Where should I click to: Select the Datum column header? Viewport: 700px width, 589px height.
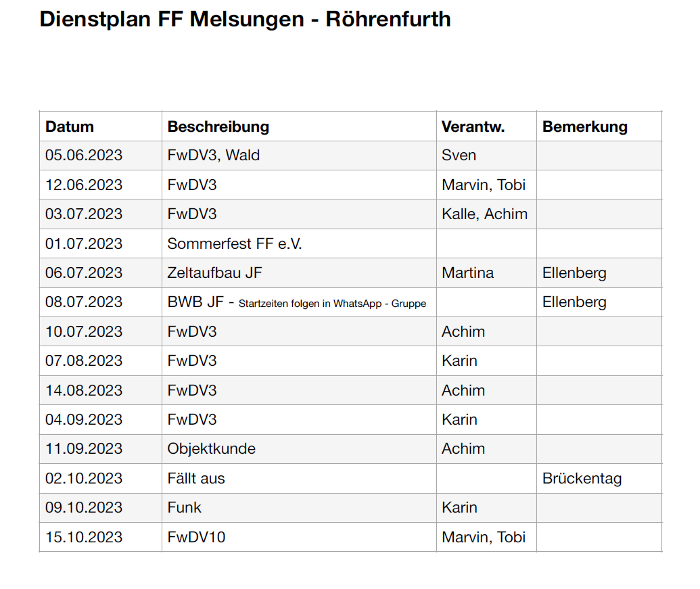click(x=101, y=126)
